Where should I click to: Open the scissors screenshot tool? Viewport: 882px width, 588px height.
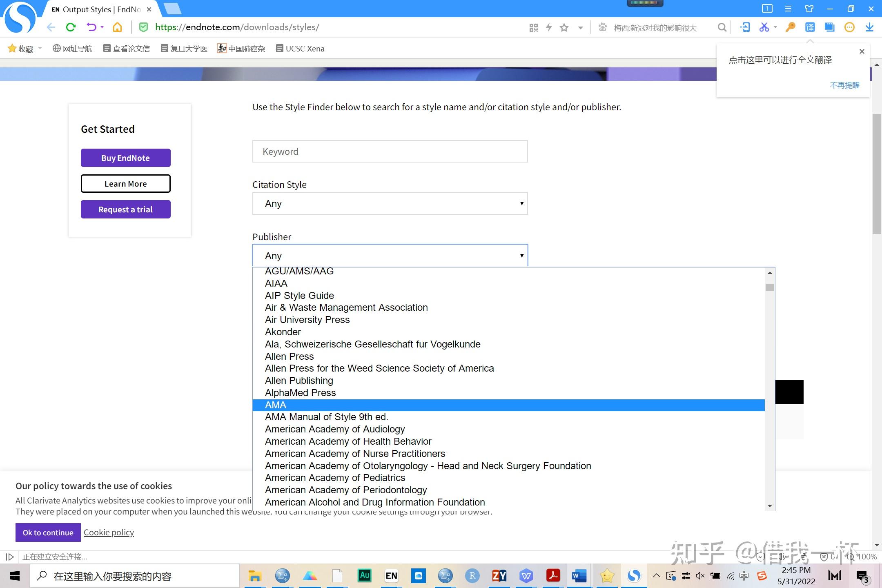coord(764,27)
